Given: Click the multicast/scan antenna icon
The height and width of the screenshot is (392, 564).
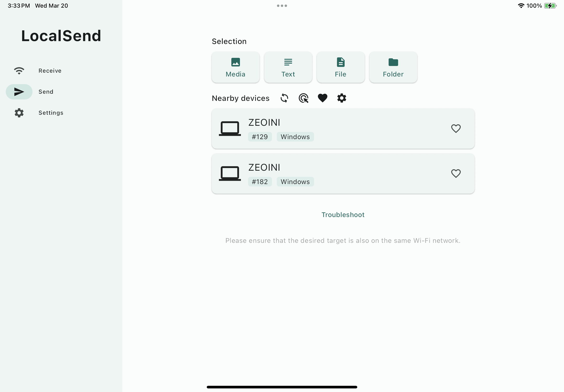Looking at the screenshot, I should coord(303,98).
